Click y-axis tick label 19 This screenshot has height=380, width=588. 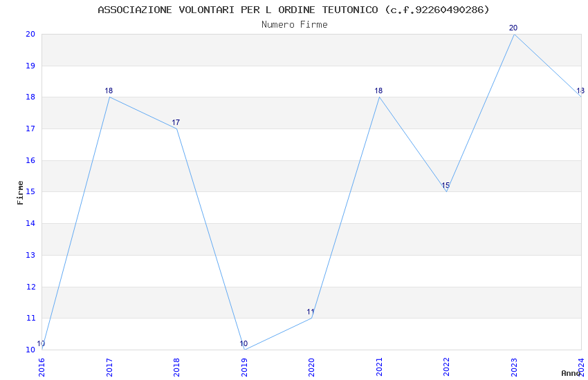click(30, 66)
